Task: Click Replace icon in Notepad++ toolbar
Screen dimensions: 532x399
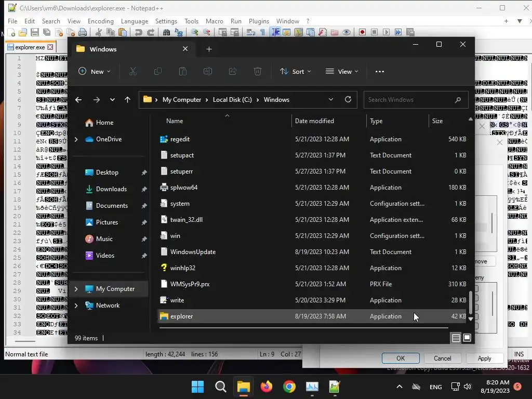Action: (179, 32)
